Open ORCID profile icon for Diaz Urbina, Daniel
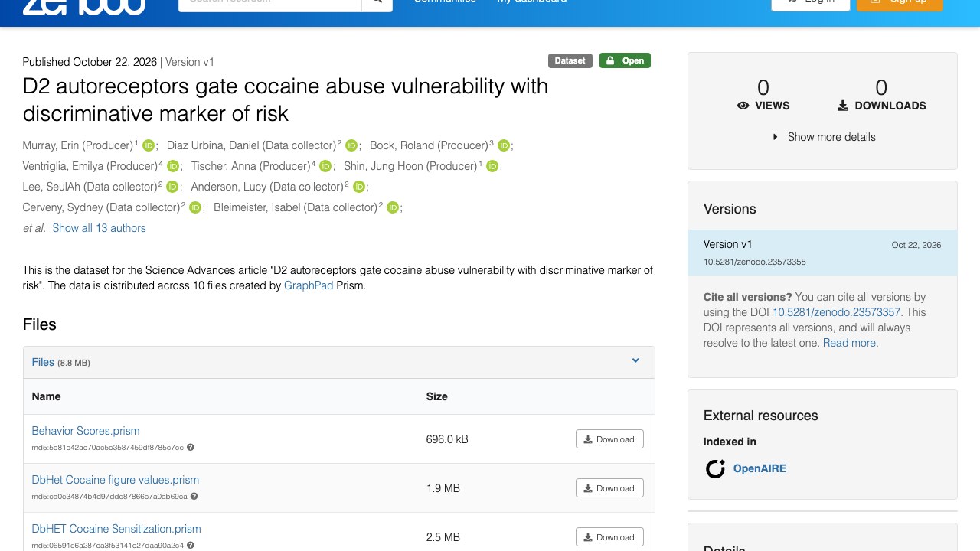The width and height of the screenshot is (980, 551). pyautogui.click(x=351, y=145)
